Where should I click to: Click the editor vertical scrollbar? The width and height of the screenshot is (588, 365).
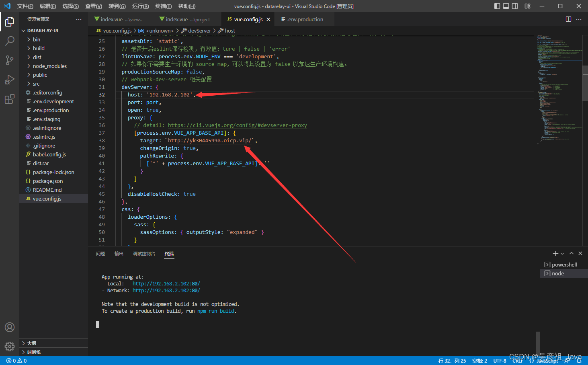tap(585, 83)
